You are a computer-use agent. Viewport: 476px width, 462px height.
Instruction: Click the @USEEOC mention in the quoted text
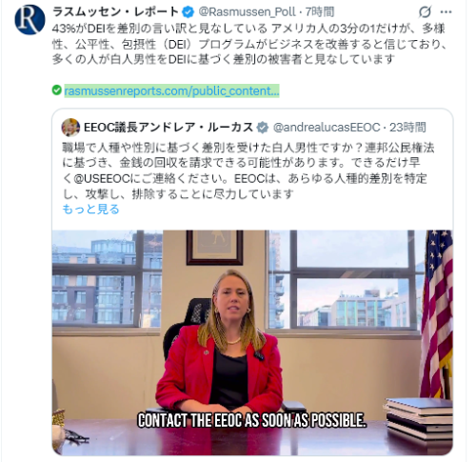pos(102,178)
